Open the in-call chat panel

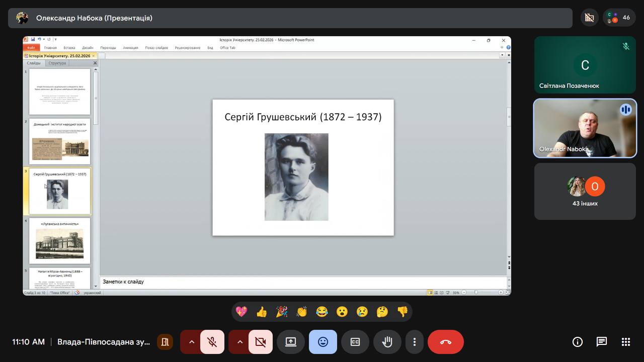pos(601,342)
